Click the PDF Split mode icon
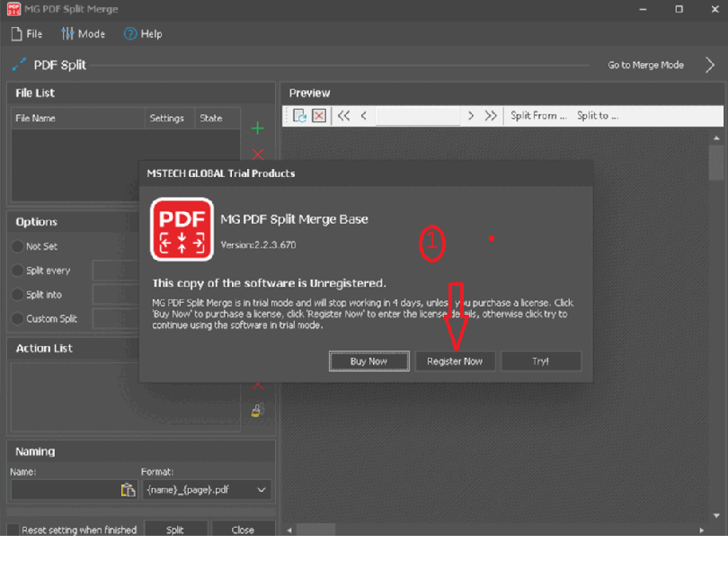The width and height of the screenshot is (728, 561). click(19, 65)
